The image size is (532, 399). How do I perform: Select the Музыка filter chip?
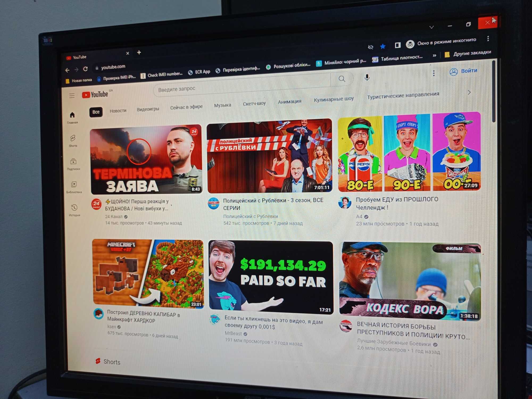point(222,105)
